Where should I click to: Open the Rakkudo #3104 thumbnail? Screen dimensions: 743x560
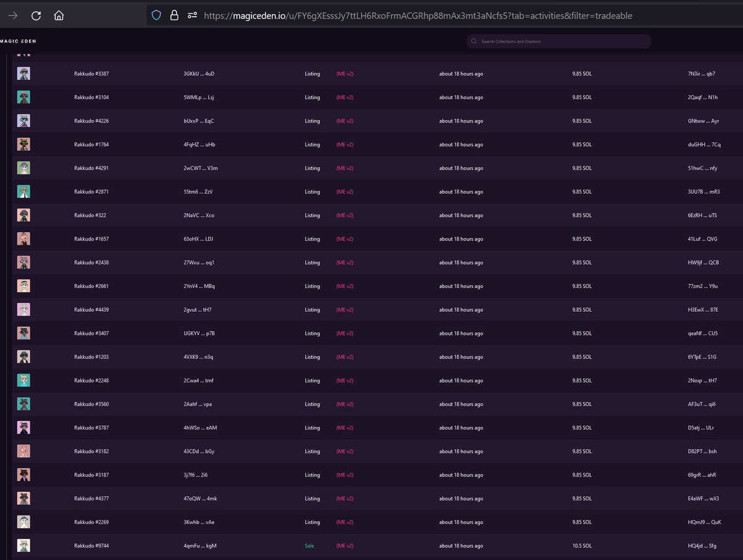24,97
